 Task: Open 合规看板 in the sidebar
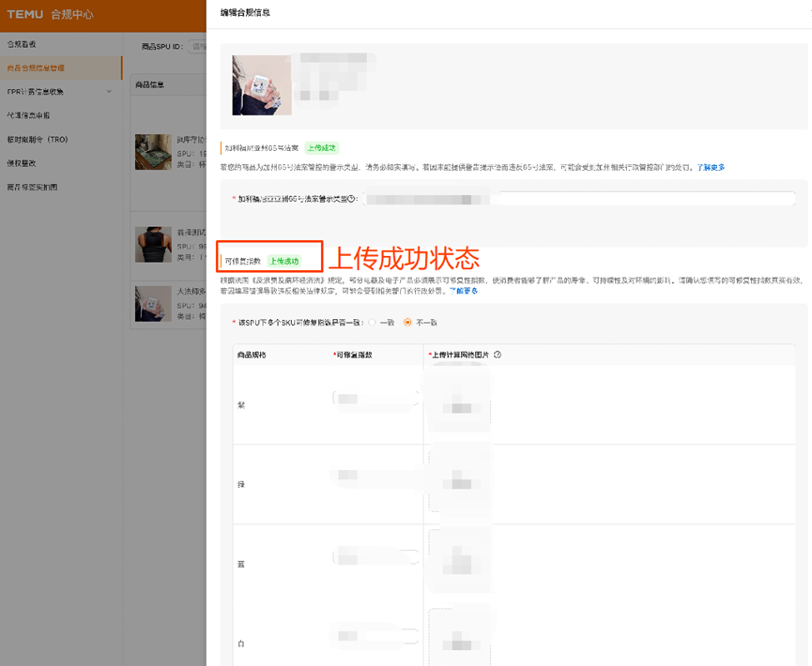click(22, 44)
